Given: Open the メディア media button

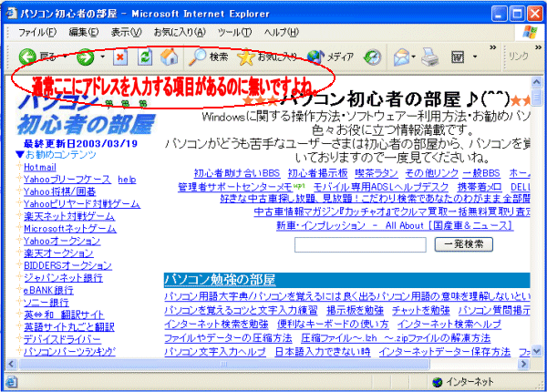Looking at the screenshot, I should click(331, 57).
